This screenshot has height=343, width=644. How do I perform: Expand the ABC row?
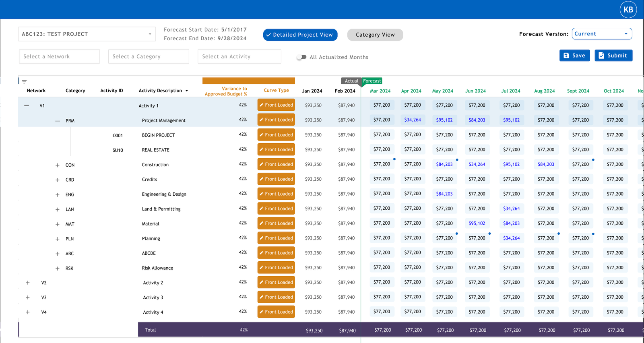coord(57,254)
